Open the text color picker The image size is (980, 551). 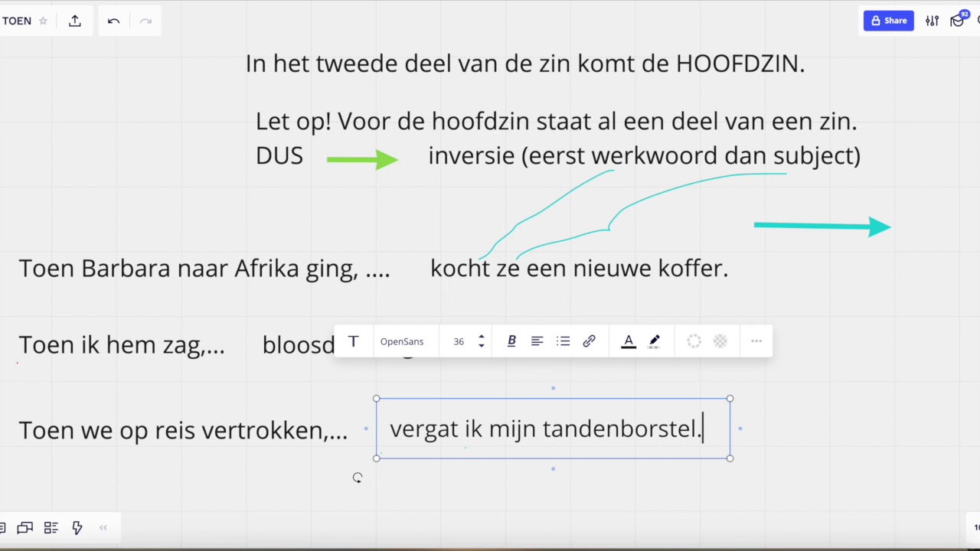pos(629,341)
